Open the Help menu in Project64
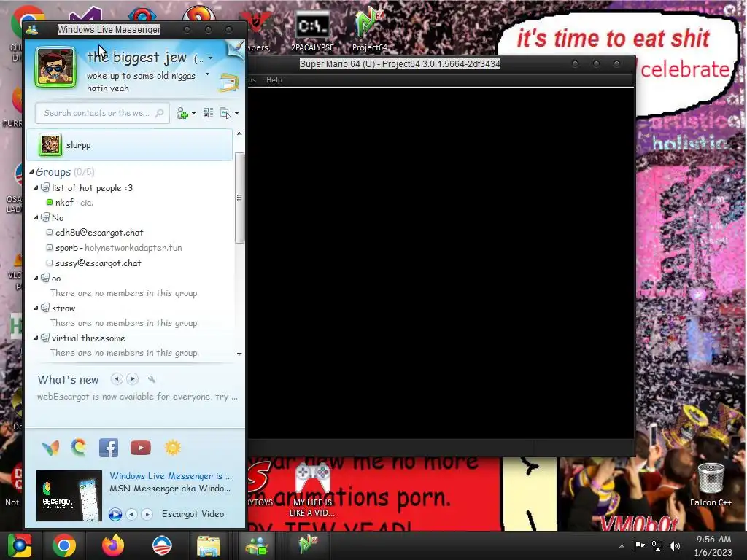 point(274,80)
